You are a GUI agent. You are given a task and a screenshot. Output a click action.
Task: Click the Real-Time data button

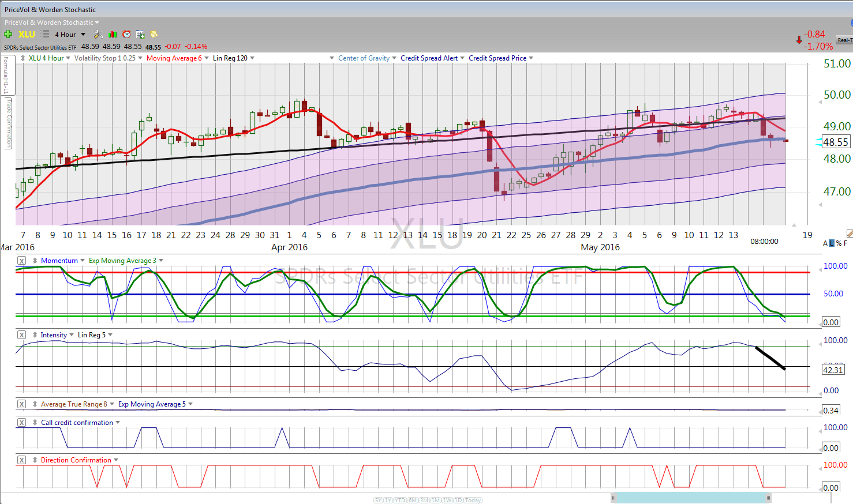click(x=844, y=40)
